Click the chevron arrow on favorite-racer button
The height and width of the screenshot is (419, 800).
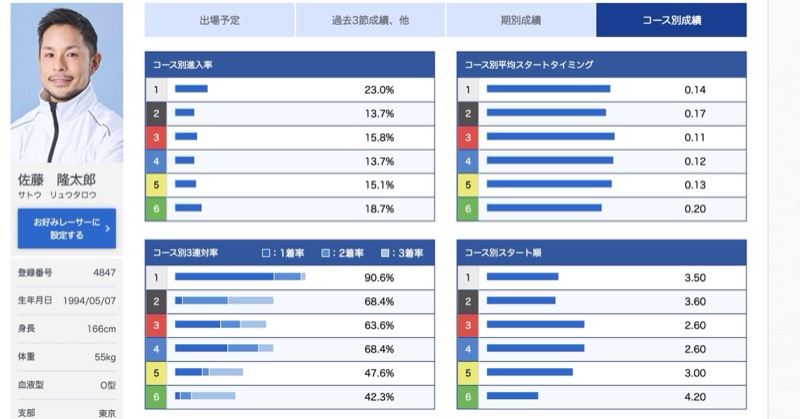107,229
